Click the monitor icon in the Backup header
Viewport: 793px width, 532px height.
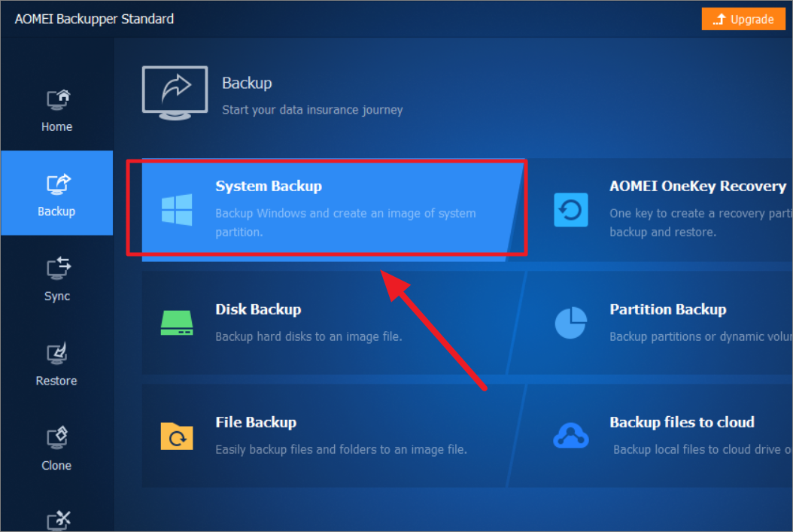tap(175, 90)
